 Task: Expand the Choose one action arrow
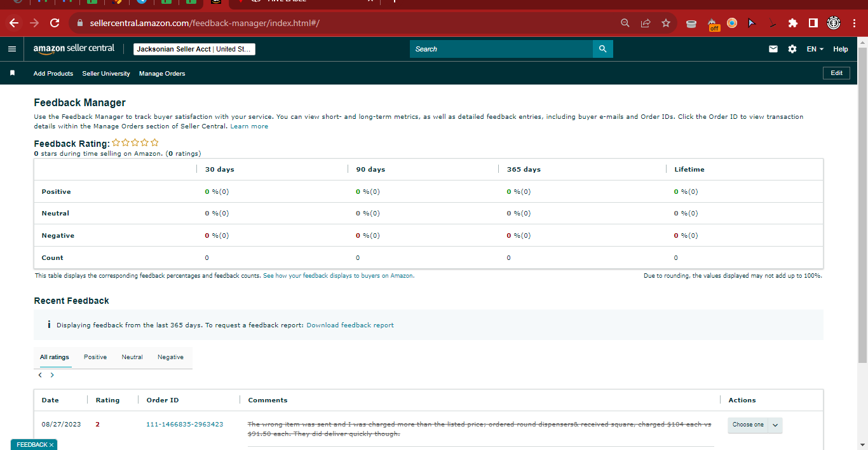tap(775, 425)
